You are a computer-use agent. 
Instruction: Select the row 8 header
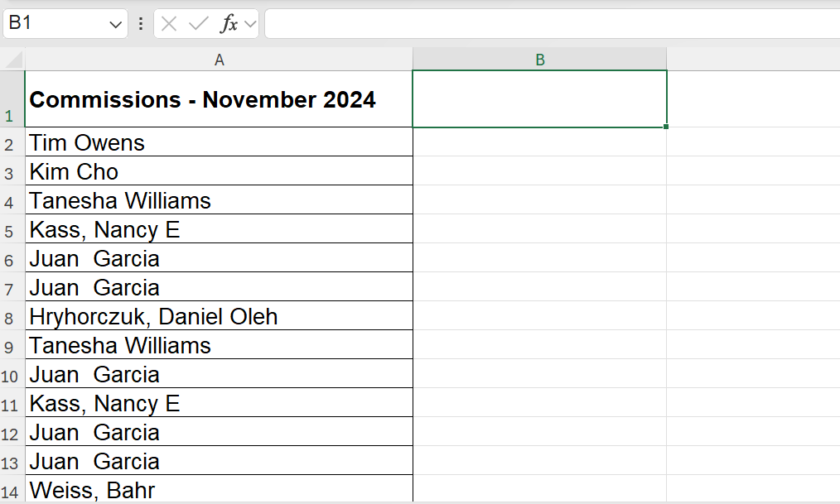click(12, 315)
